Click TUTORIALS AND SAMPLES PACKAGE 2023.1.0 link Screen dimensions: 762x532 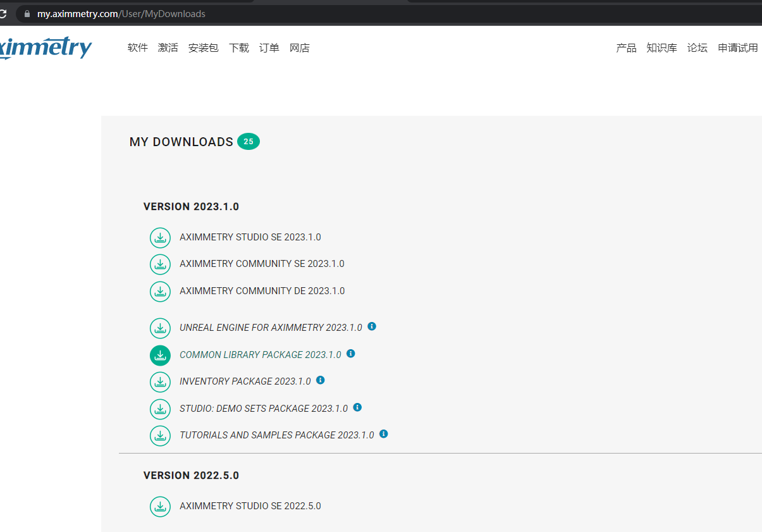276,435
